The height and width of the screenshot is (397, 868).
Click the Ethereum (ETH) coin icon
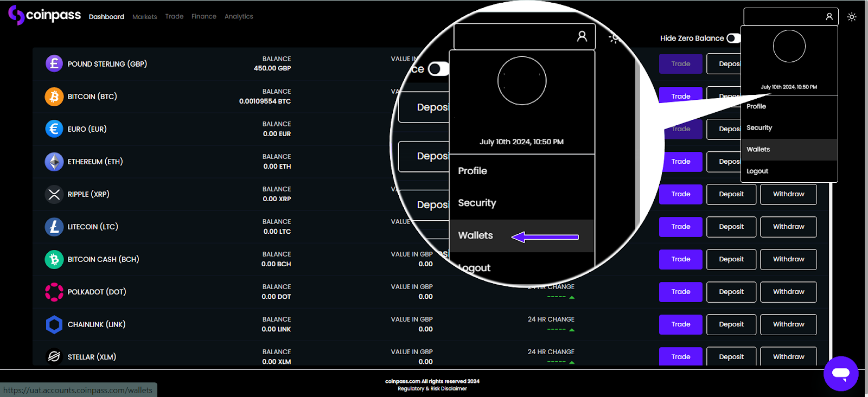coord(54,162)
